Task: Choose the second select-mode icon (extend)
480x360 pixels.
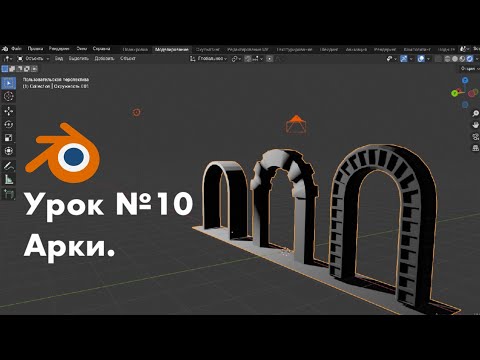Action: click(12, 69)
